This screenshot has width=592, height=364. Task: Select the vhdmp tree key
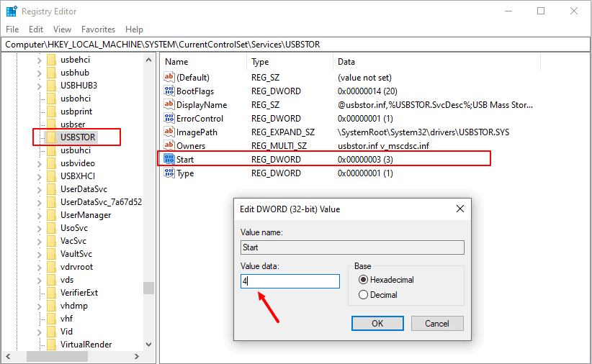coord(74,306)
